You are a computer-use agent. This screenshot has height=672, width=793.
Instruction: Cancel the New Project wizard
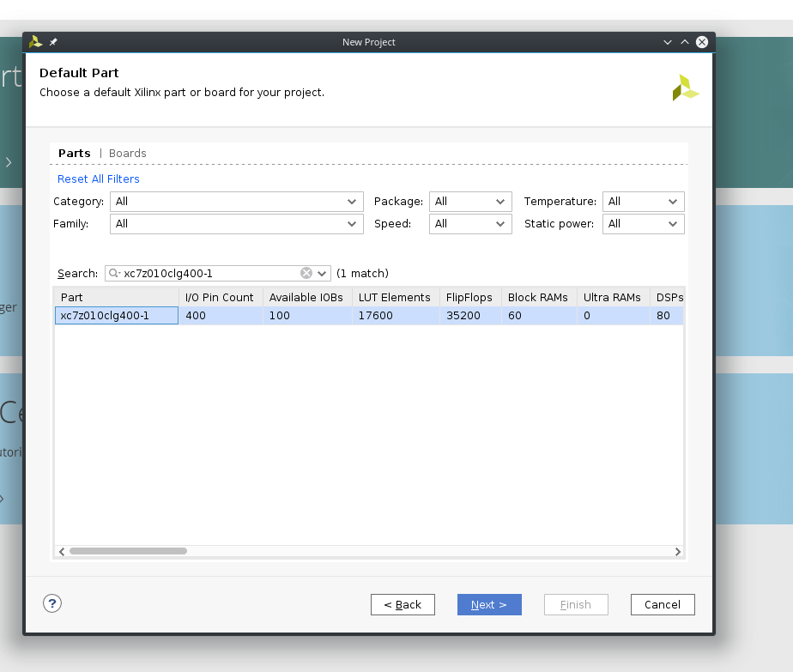point(663,605)
